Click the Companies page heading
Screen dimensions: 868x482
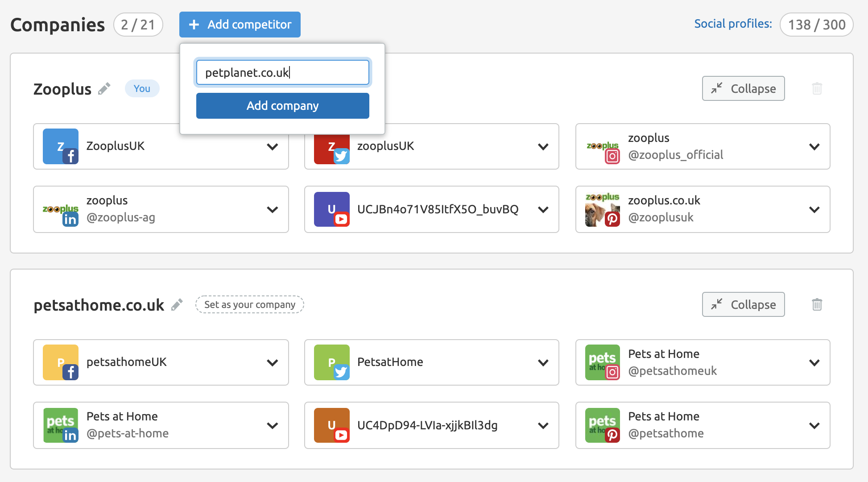tap(58, 25)
